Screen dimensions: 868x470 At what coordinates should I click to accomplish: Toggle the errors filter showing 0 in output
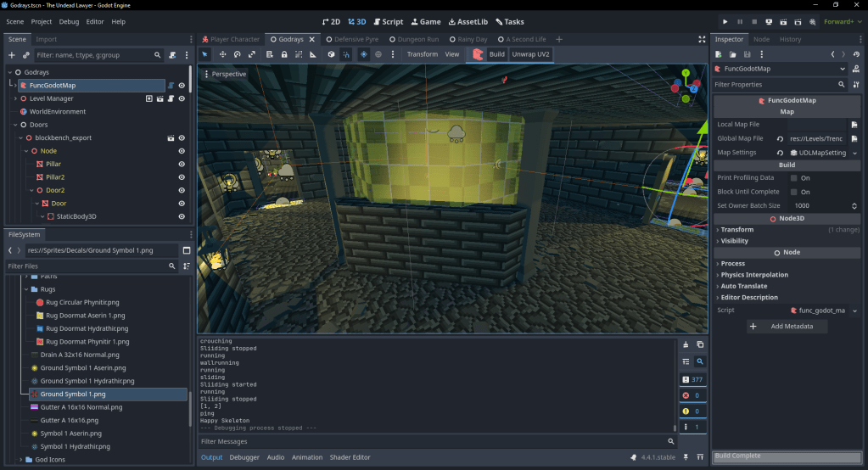coord(692,395)
